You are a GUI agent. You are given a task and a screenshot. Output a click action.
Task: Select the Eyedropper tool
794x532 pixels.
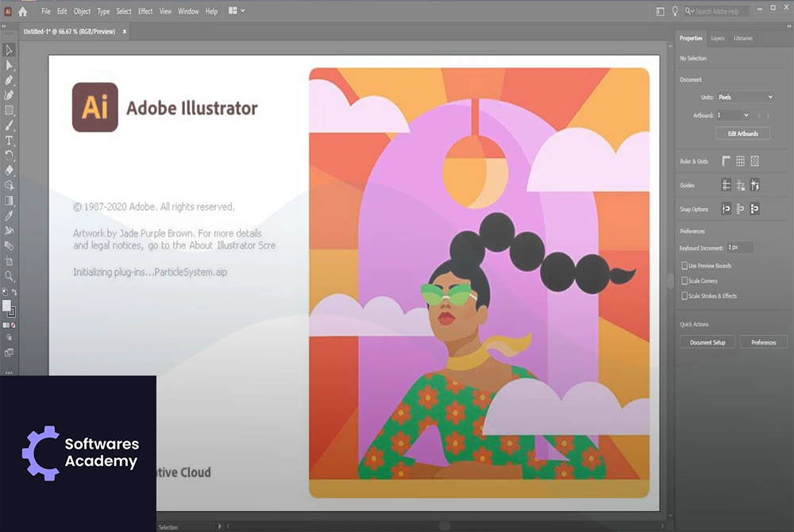point(9,216)
